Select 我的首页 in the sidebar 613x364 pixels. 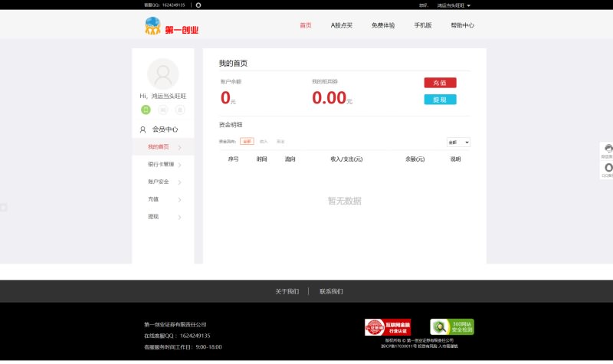[x=163, y=147]
